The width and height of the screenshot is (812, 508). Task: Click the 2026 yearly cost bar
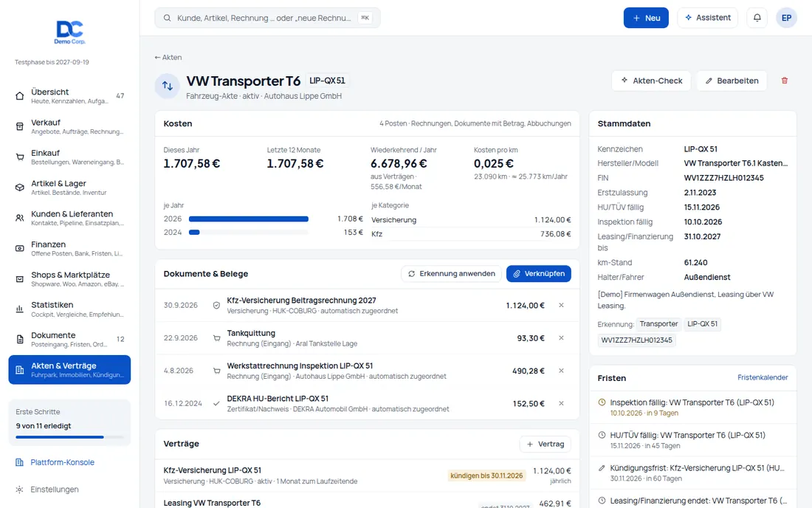(x=249, y=219)
